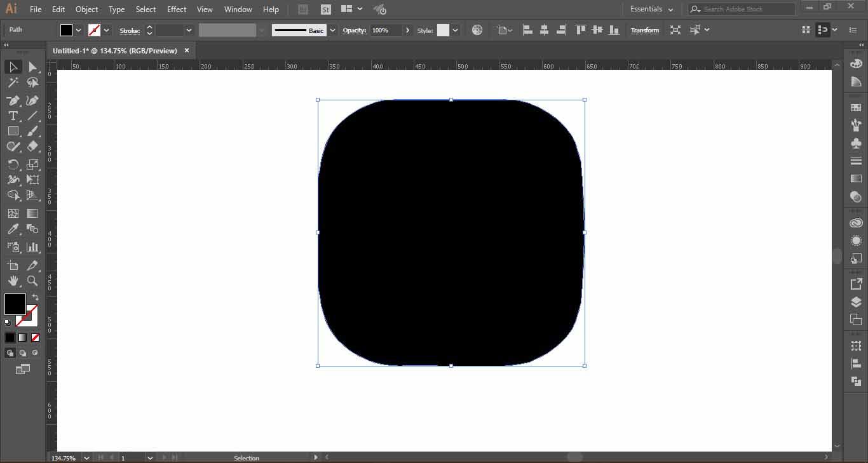Set paint mode to None

pos(35,338)
